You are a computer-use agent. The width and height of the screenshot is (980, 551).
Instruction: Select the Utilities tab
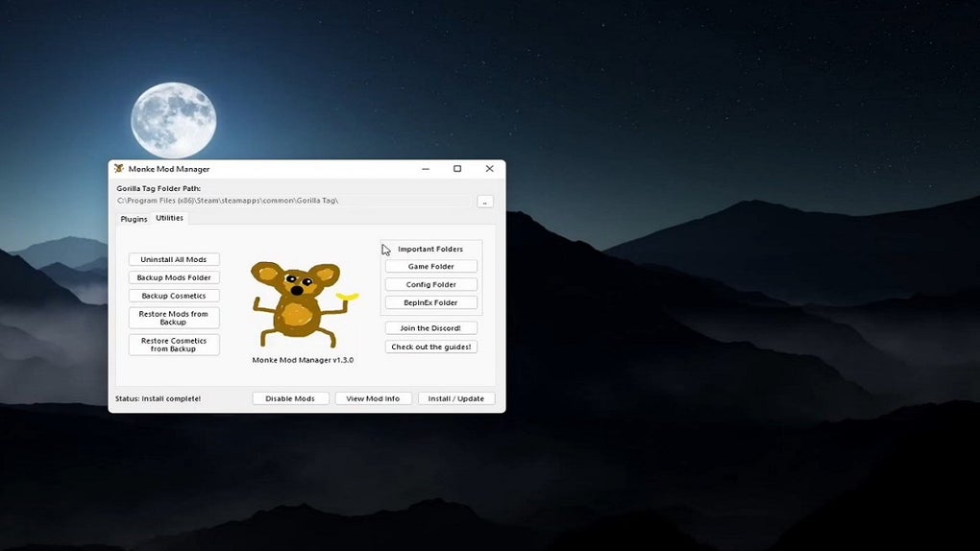coord(169,218)
